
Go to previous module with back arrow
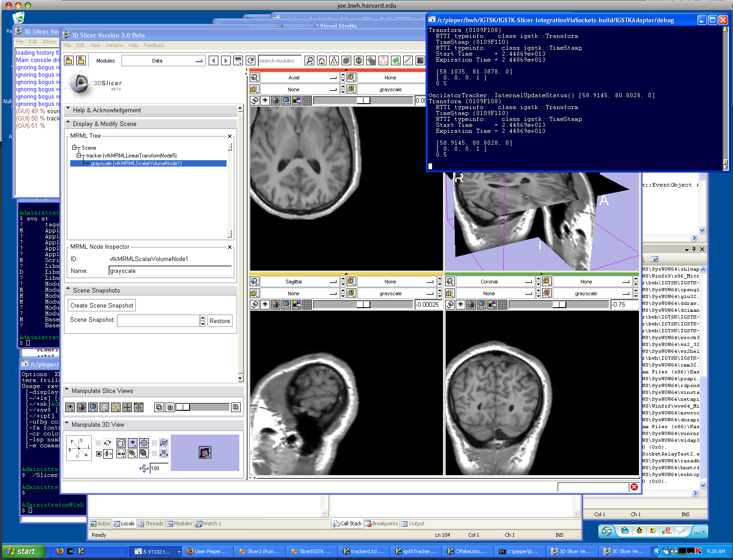[213, 61]
